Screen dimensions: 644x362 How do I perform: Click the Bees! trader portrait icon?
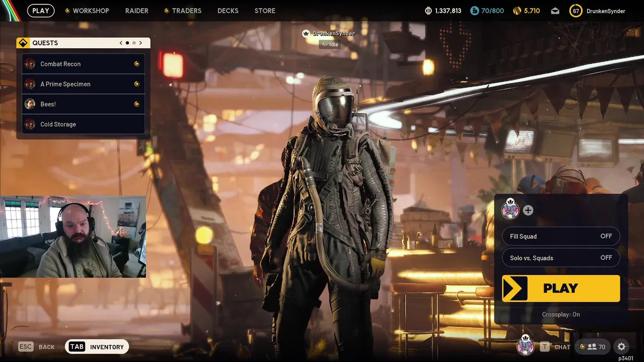click(x=30, y=104)
